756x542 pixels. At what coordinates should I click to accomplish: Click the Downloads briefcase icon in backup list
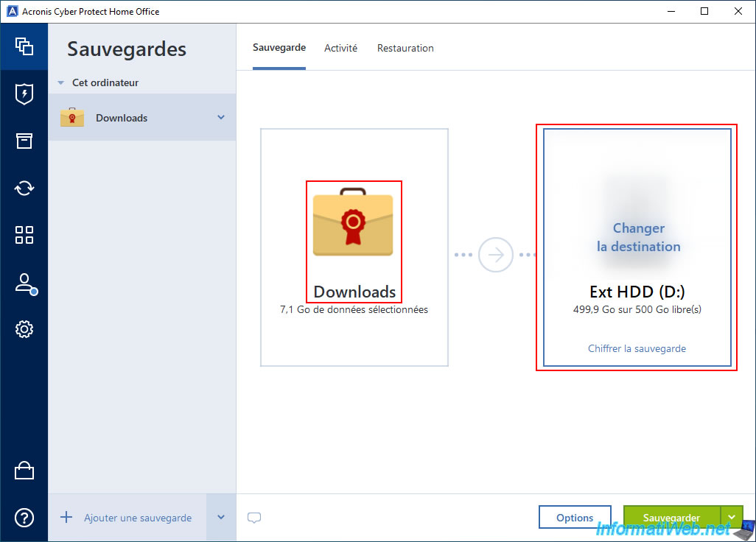72,117
